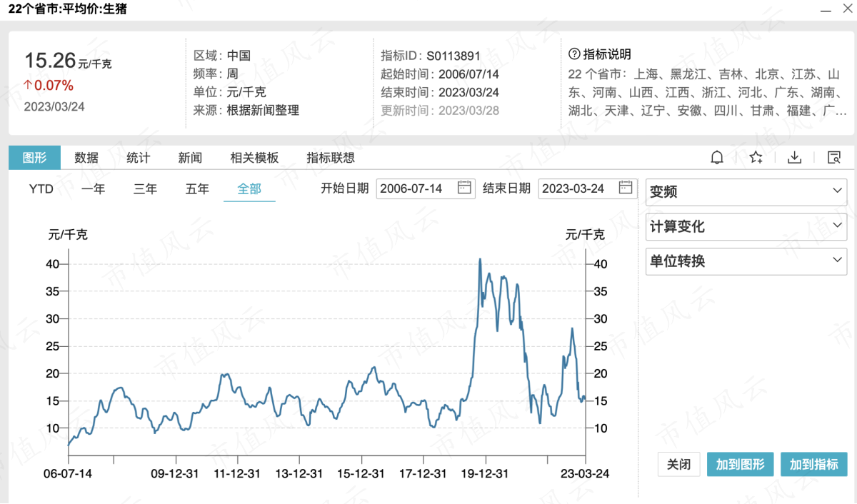Click the 区域：中国 text
Image resolution: width=857 pixels, height=504 pixels.
[221, 56]
